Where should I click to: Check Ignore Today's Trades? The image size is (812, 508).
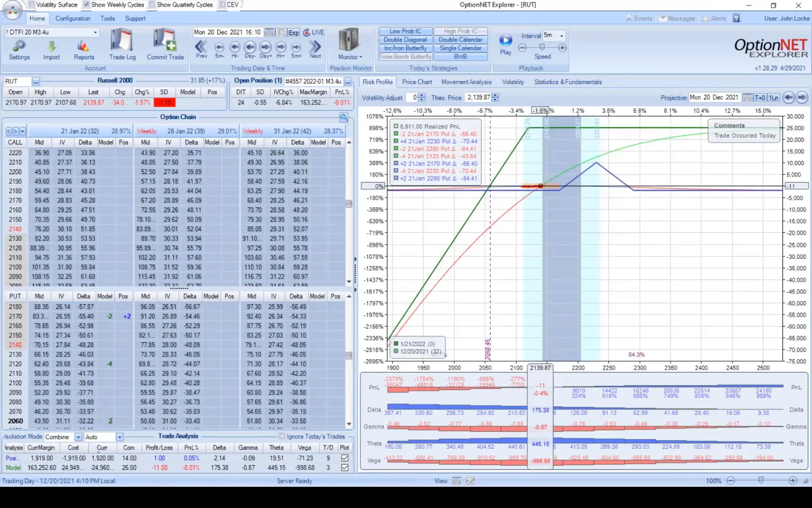282,436
